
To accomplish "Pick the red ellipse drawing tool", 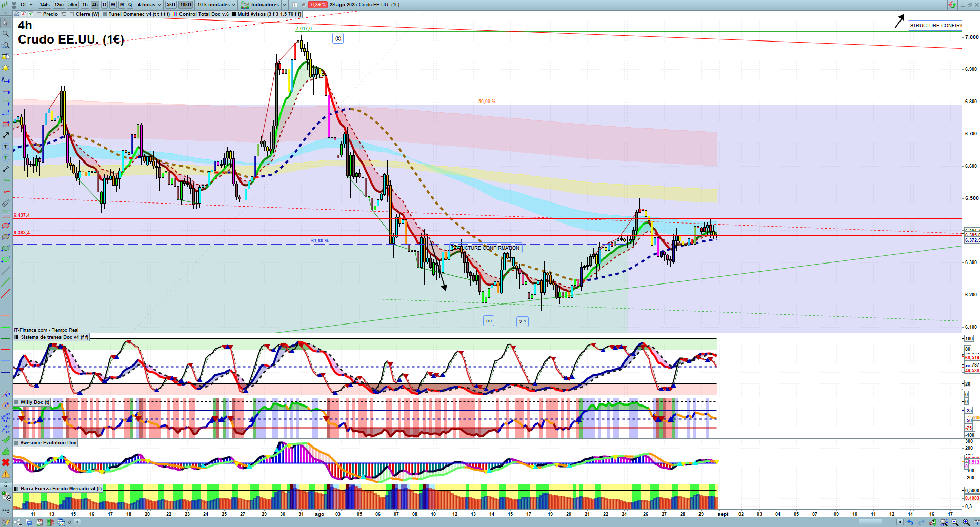I will (6, 226).
